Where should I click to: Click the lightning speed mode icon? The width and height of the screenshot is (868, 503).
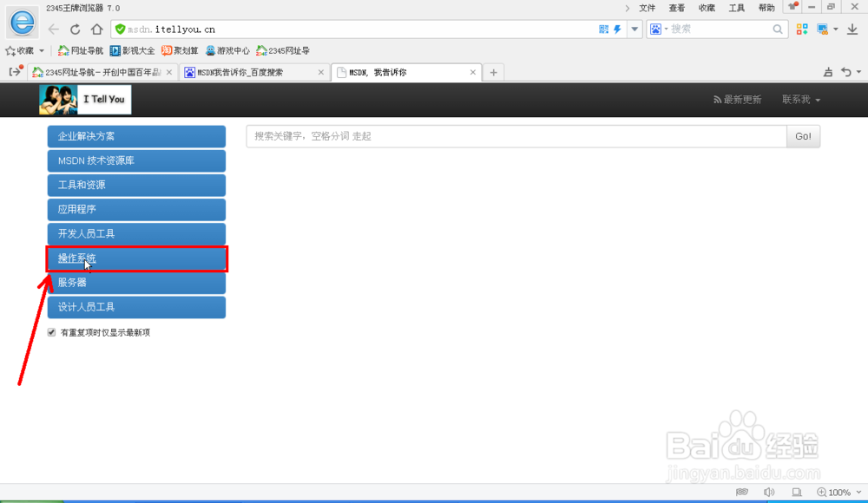pyautogui.click(x=617, y=29)
